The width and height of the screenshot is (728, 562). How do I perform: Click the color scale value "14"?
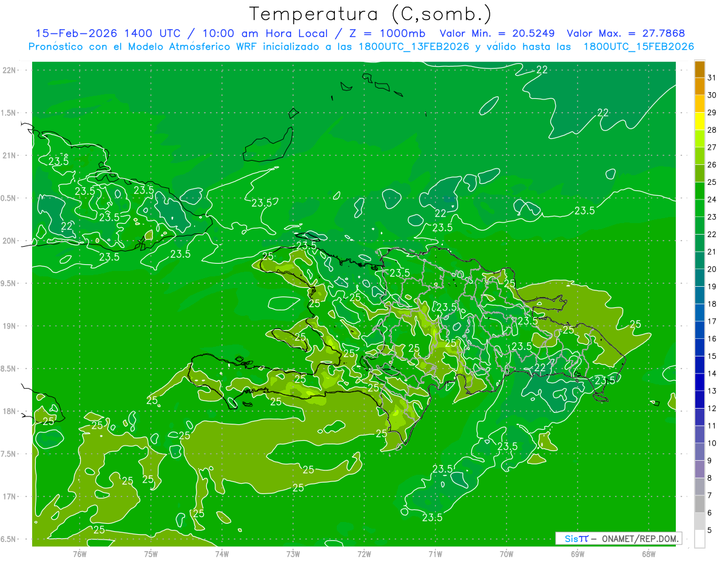(x=712, y=373)
